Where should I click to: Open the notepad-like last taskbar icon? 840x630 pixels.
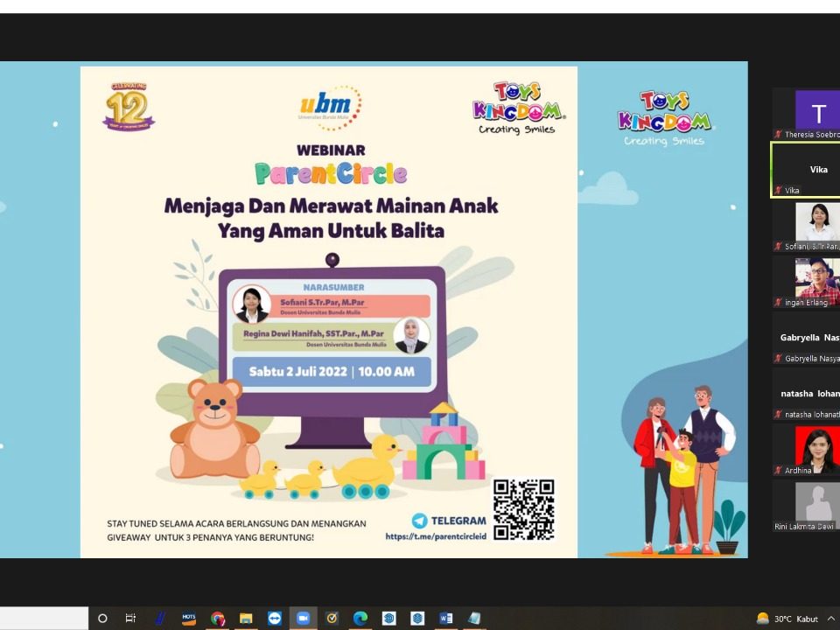[474, 619]
